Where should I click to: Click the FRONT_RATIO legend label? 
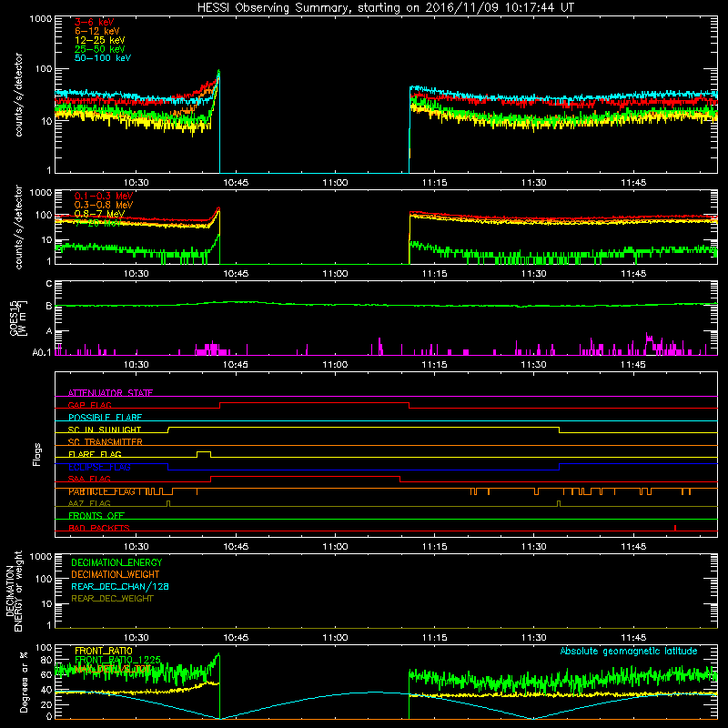point(104,651)
